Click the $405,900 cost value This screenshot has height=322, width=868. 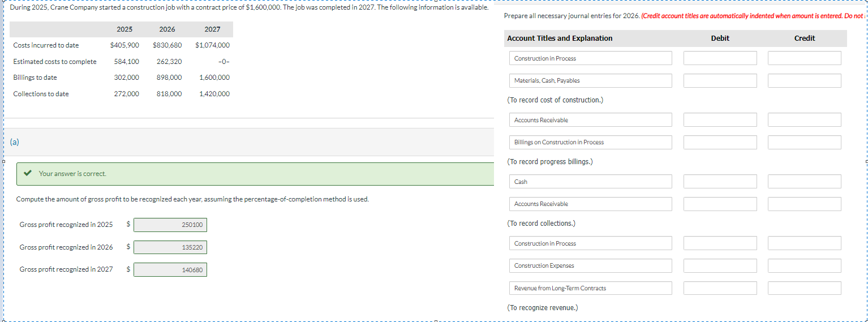click(x=124, y=45)
